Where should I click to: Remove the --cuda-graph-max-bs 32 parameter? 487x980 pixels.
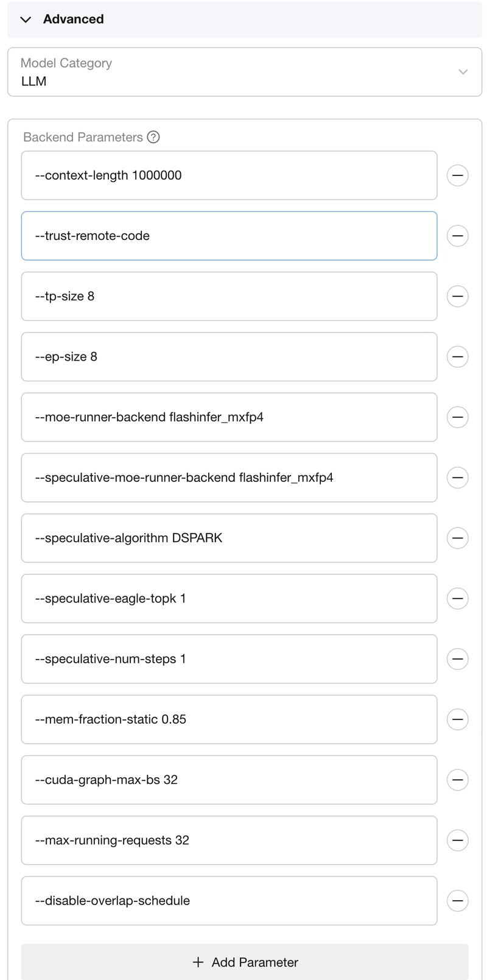457,780
